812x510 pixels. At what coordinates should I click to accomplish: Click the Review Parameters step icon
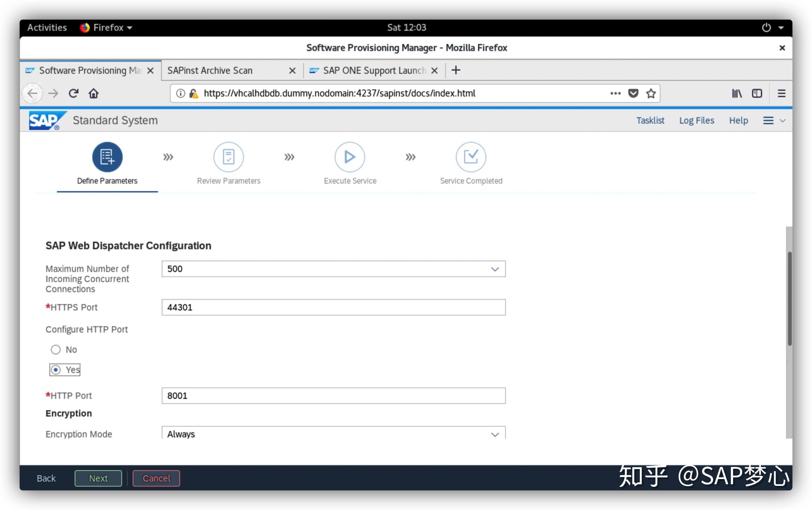[x=228, y=157]
